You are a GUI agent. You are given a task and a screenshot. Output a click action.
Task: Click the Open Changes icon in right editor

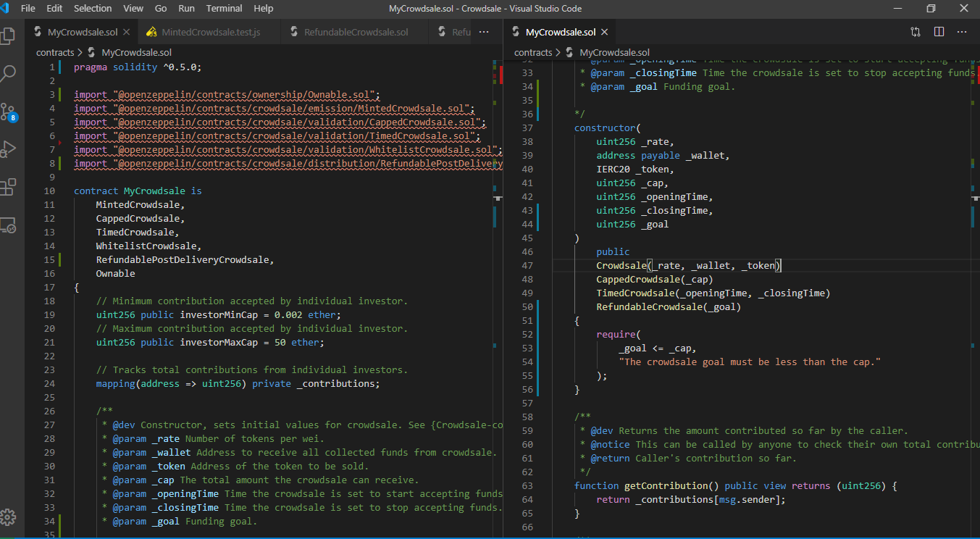click(x=916, y=32)
